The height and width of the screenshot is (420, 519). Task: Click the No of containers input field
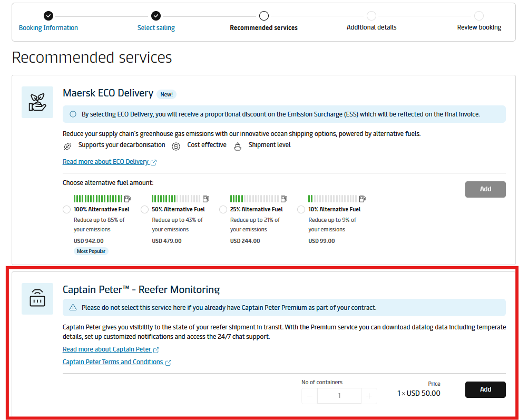pos(339,396)
